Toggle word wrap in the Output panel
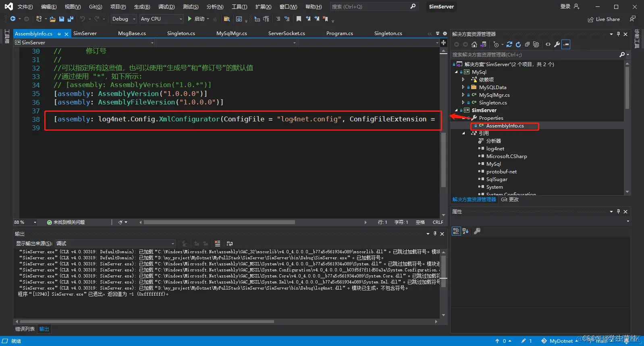644x346 pixels. (230, 244)
